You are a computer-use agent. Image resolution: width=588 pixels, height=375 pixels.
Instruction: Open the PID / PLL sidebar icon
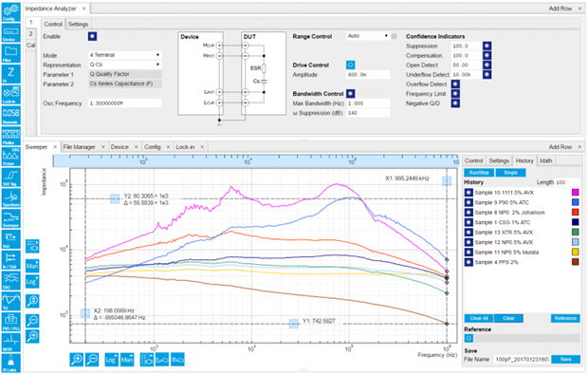pyautogui.click(x=11, y=322)
